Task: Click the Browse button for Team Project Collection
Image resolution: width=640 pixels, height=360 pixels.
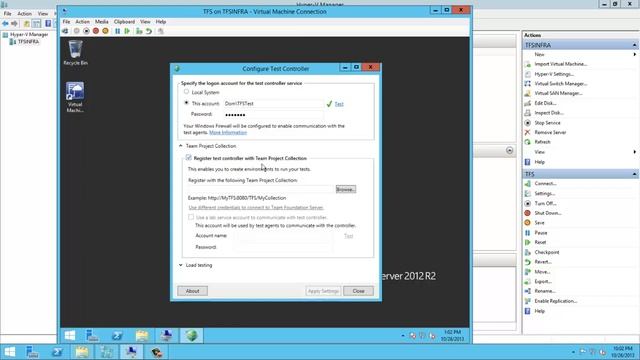Action: click(345, 189)
